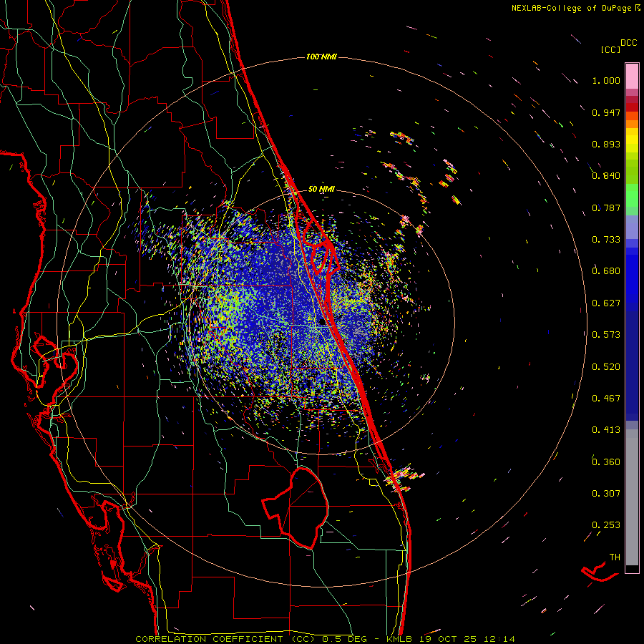Click the 0.733 legend value
Viewport: 644px width, 644px height.
(x=606, y=240)
